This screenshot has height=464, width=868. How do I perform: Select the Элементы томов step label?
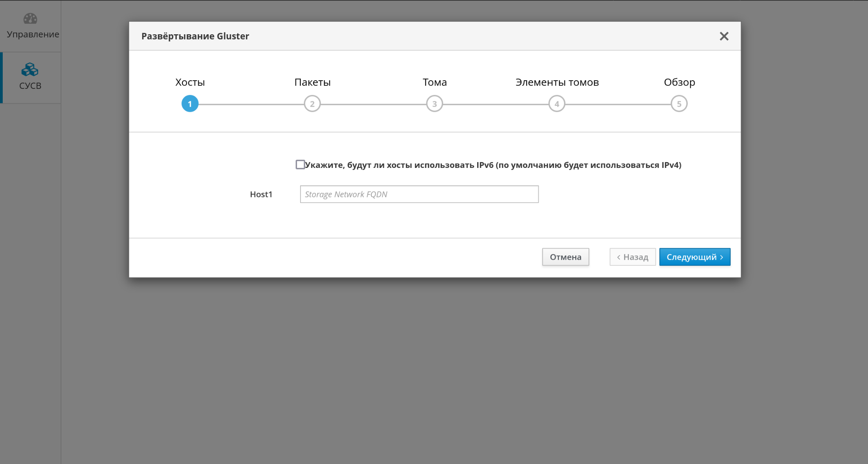tap(557, 82)
